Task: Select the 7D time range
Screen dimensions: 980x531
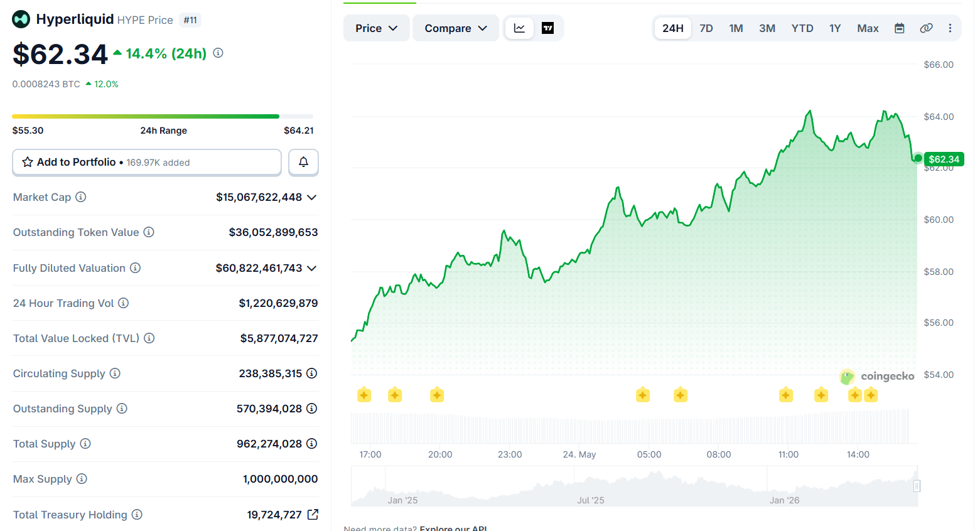Action: [x=706, y=28]
